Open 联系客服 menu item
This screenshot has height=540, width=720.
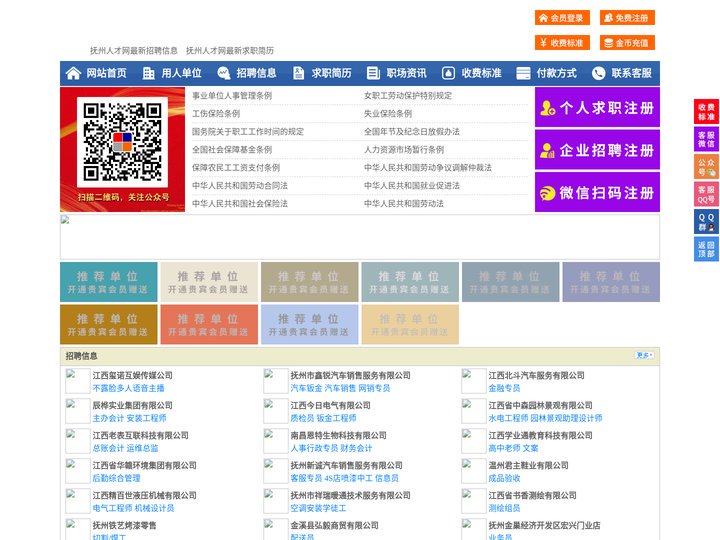pyautogui.click(x=631, y=73)
